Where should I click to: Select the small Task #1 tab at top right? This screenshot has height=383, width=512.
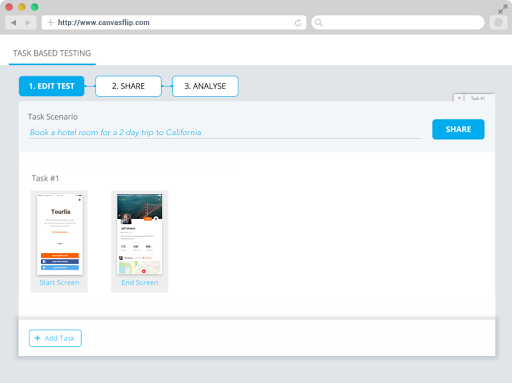pyautogui.click(x=479, y=98)
